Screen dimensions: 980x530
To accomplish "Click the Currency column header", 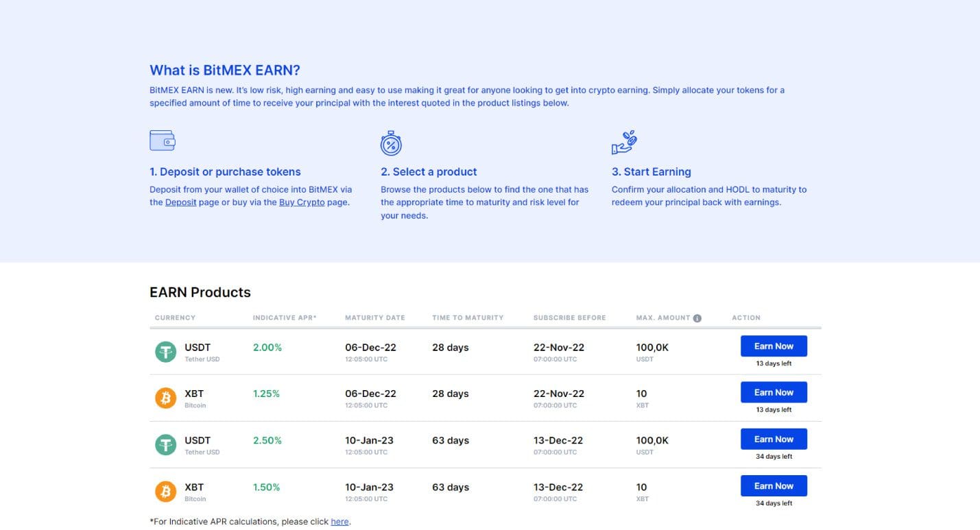I will pyautogui.click(x=175, y=318).
